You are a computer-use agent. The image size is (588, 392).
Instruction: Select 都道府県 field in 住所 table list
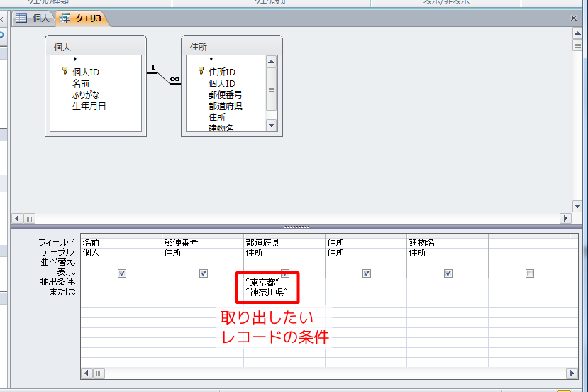[225, 107]
